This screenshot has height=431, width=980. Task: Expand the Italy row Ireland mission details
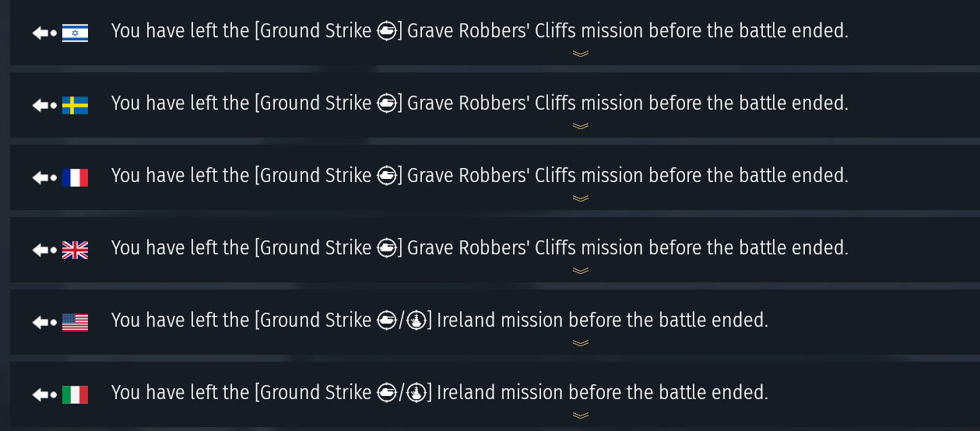coord(580,415)
